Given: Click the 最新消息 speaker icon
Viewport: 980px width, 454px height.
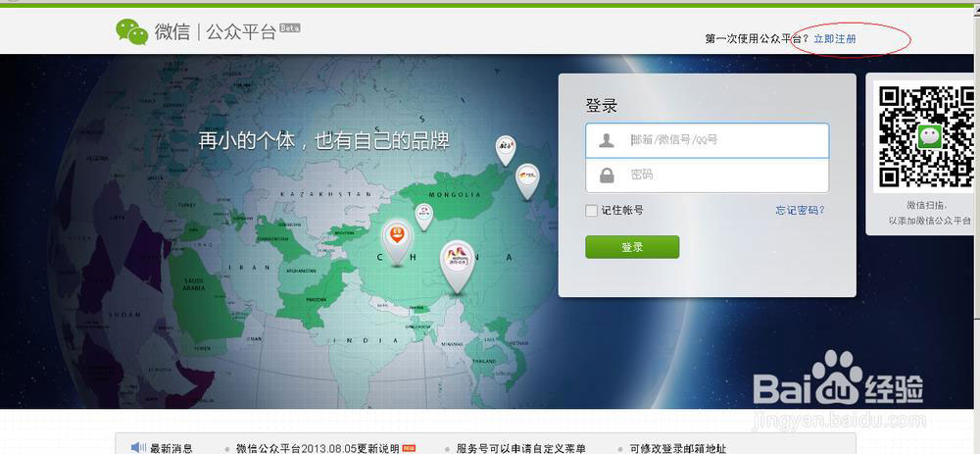Looking at the screenshot, I should tap(138, 448).
